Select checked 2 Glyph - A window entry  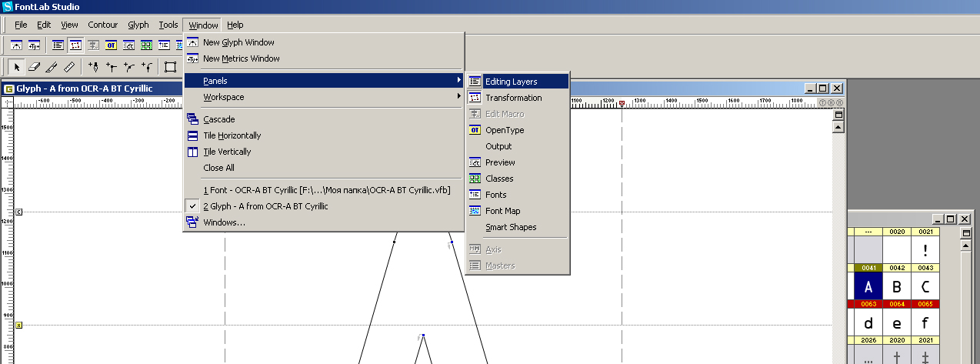click(324, 206)
